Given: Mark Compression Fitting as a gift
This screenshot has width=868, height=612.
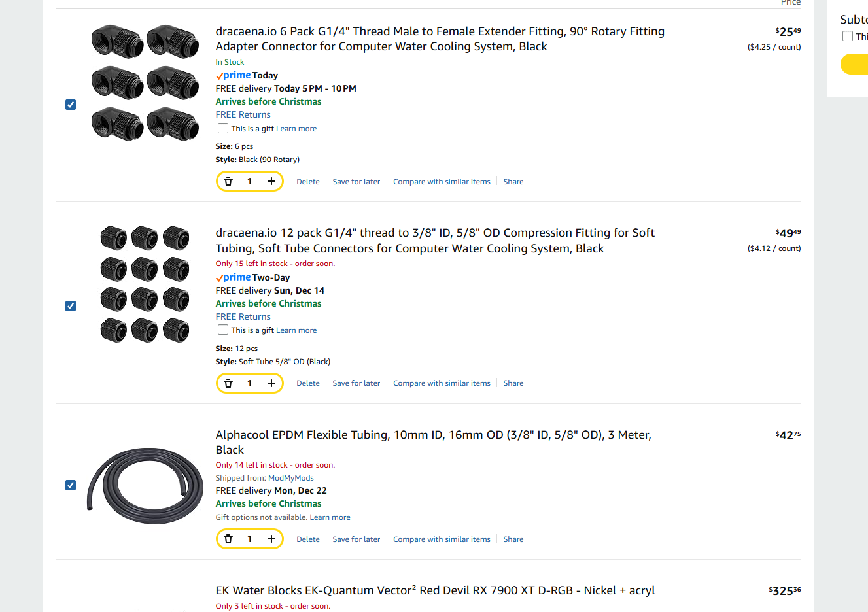Looking at the screenshot, I should coord(223,330).
